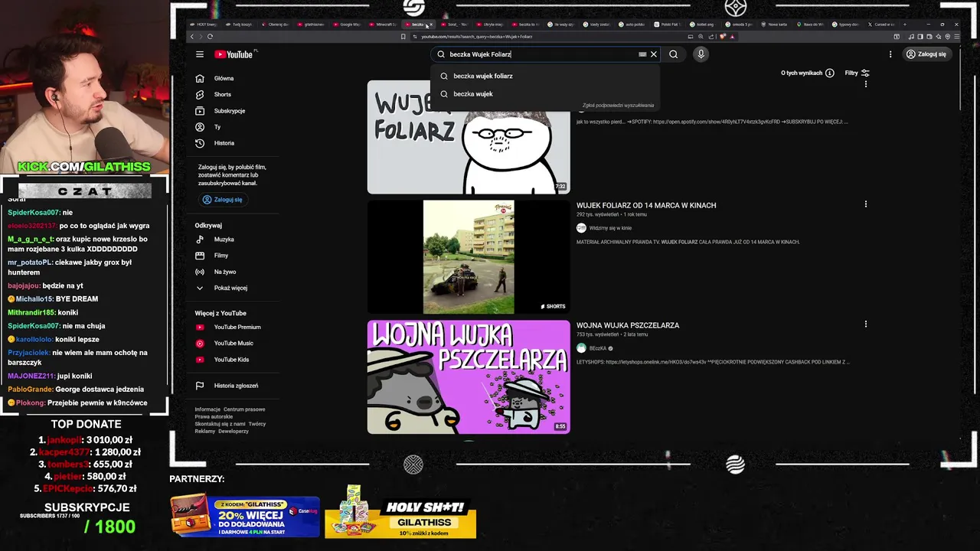Open the WUJEK FOLIARZ OD 14 MARCA W KINACH title
The width and height of the screenshot is (980, 551).
pos(646,205)
